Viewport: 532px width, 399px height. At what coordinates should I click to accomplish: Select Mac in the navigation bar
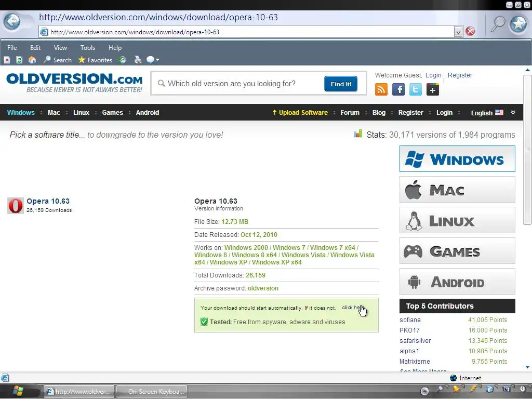click(x=54, y=113)
